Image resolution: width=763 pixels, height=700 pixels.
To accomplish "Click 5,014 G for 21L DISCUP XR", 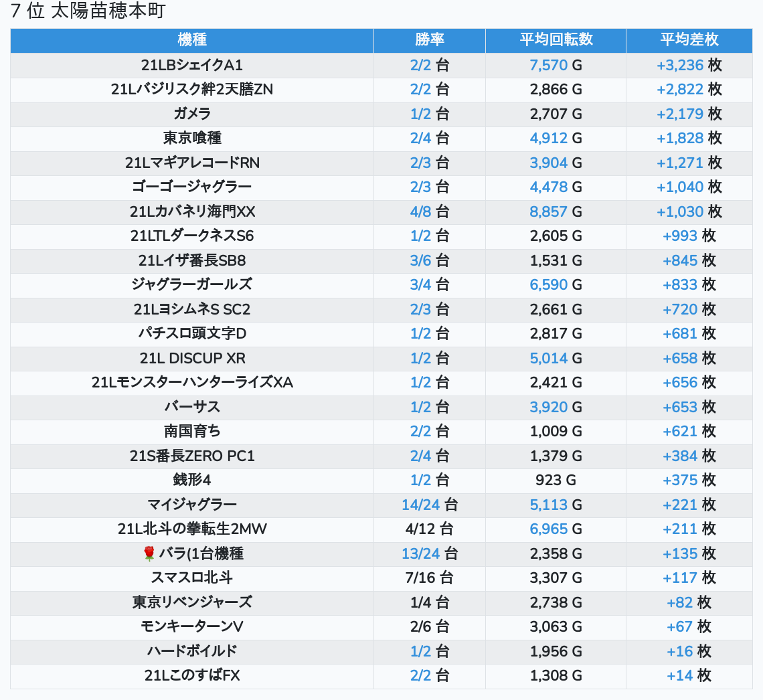I will pyautogui.click(x=548, y=358).
